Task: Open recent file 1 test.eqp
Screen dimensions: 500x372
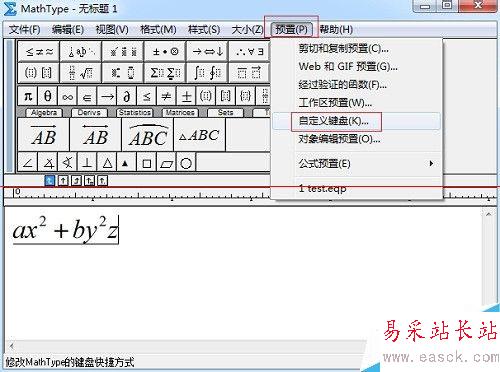Action: point(357,189)
